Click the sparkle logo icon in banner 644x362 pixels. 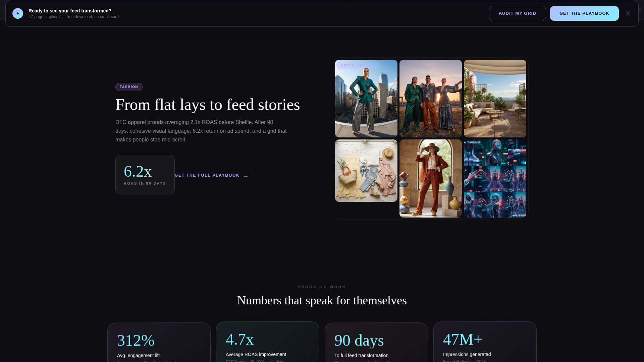coord(18,13)
